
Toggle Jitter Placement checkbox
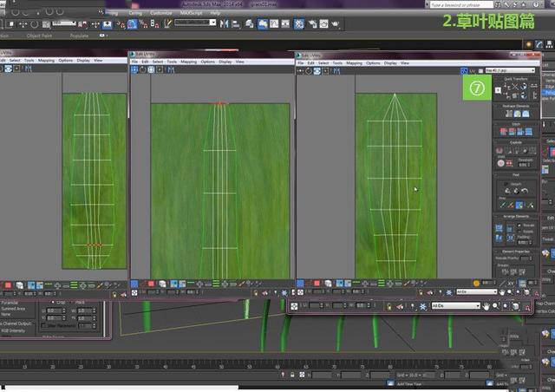pos(43,325)
